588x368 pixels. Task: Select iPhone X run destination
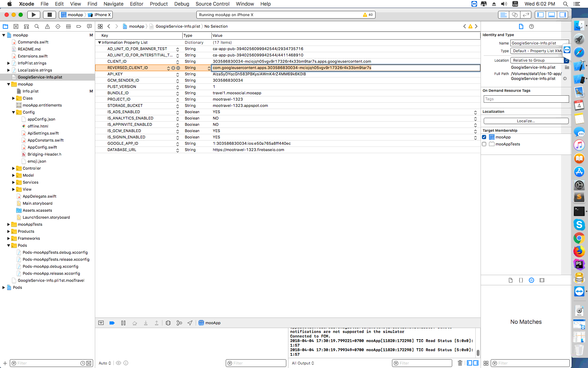coord(99,15)
